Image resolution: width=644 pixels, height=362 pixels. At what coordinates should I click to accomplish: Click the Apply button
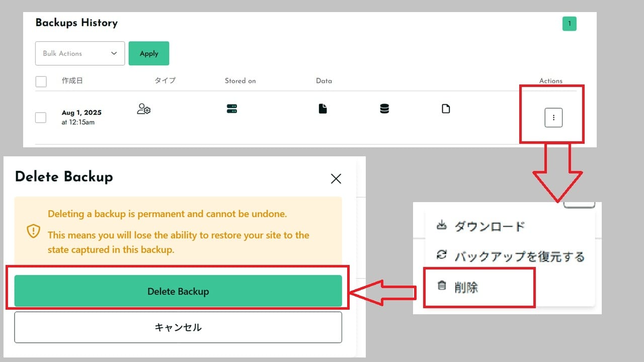pos(149,53)
